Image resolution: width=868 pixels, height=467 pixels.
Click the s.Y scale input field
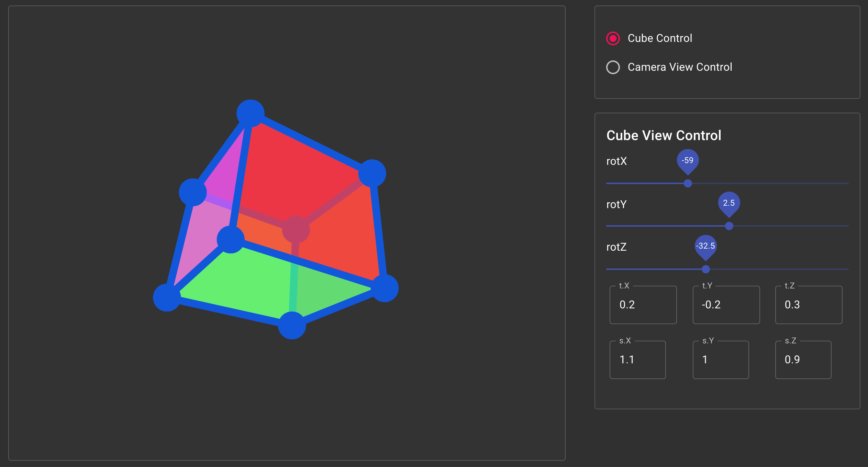pos(721,360)
